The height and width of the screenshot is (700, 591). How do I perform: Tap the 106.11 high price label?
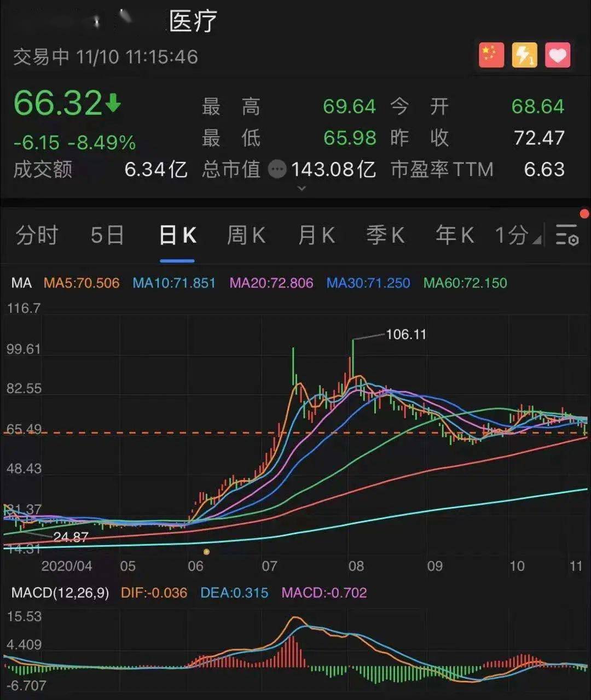click(406, 334)
